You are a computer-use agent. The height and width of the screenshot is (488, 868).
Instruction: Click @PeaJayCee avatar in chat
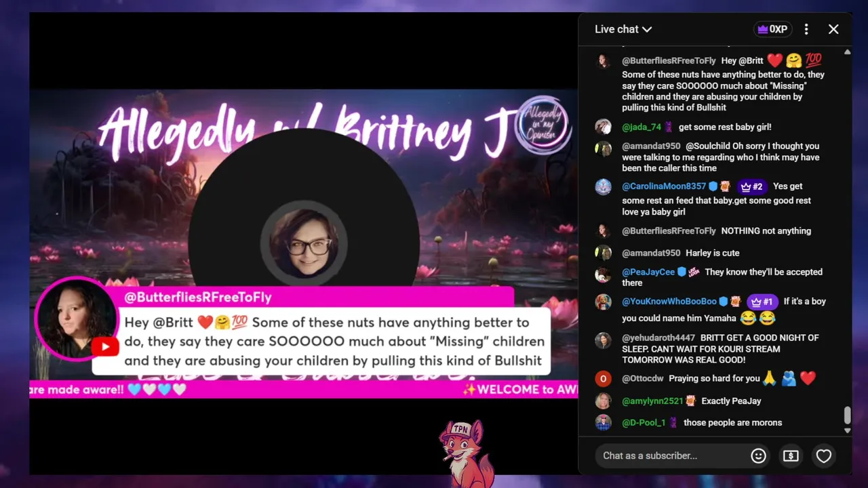point(603,274)
